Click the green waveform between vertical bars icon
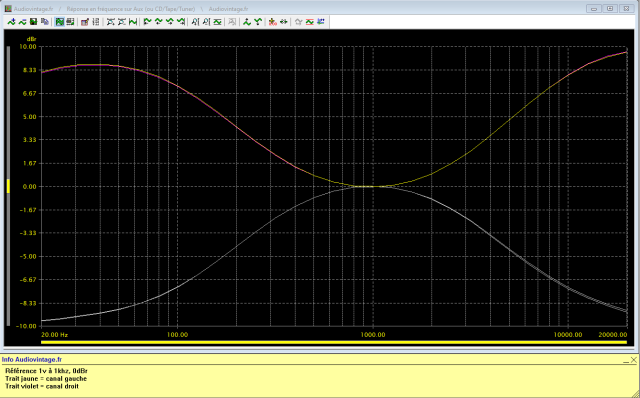Viewport: 640px width, 398px height. coord(133,22)
